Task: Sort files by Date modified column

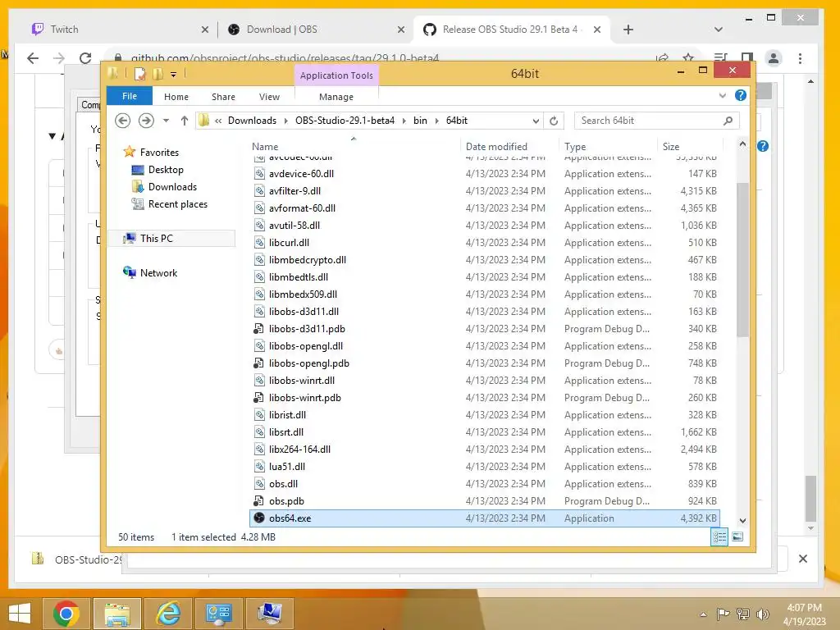Action: pos(496,146)
